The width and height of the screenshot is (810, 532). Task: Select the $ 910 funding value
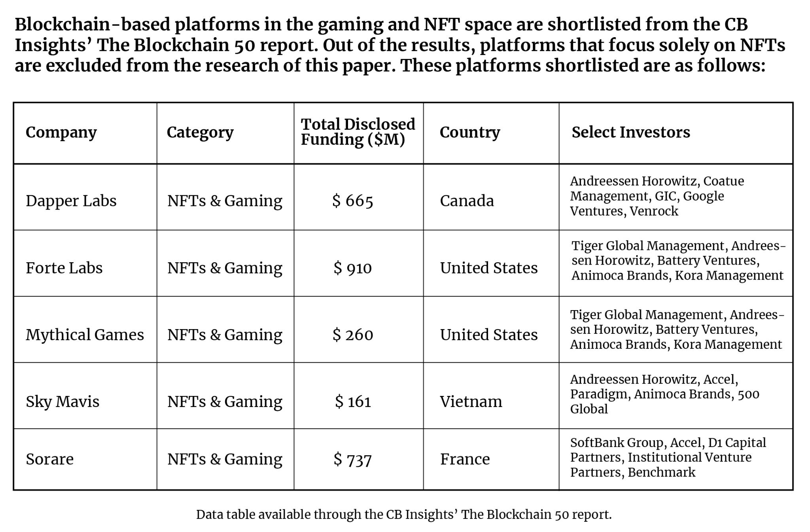pos(353,268)
